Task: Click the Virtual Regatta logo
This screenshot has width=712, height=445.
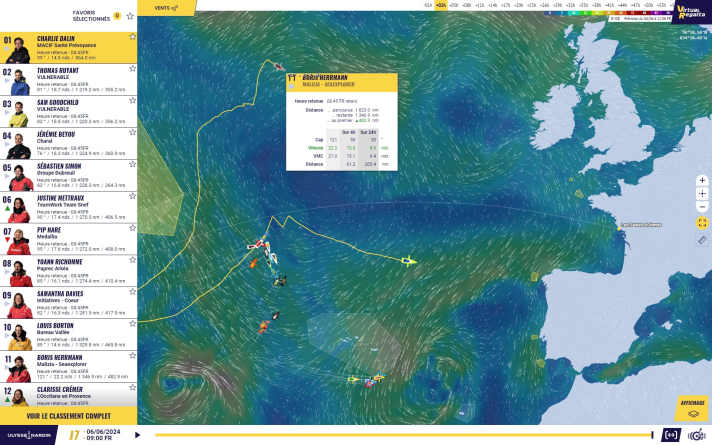Action: [x=691, y=12]
